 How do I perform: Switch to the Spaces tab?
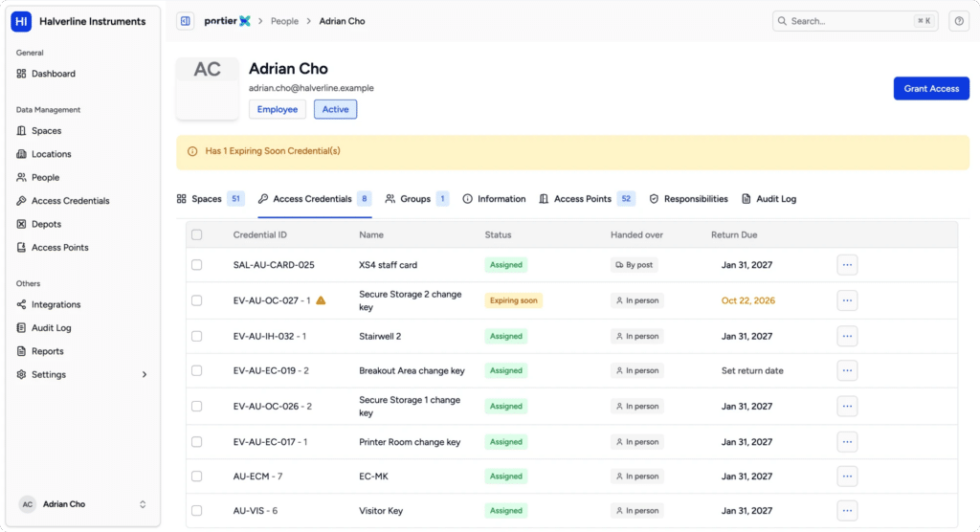pyautogui.click(x=211, y=199)
